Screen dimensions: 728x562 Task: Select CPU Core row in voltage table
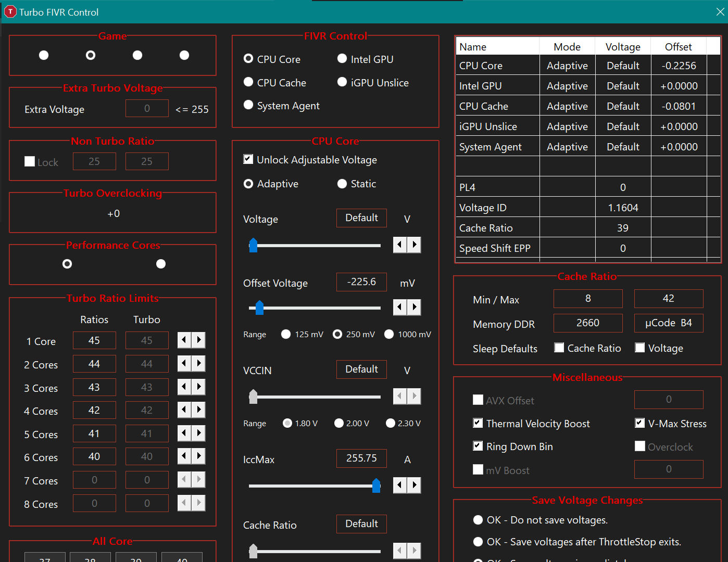point(588,66)
